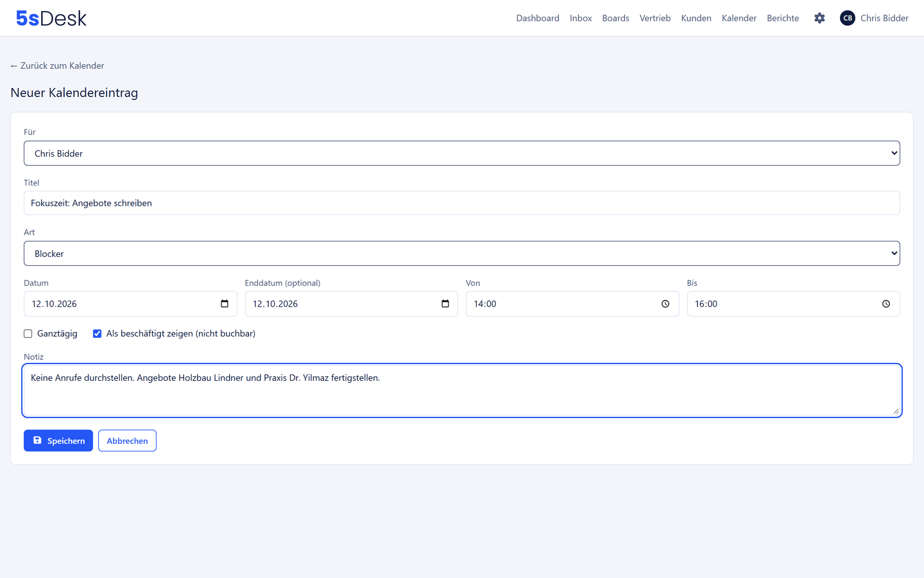Click the Neuer Kalendereintrag heading
The width and height of the screenshot is (924, 578).
point(74,92)
